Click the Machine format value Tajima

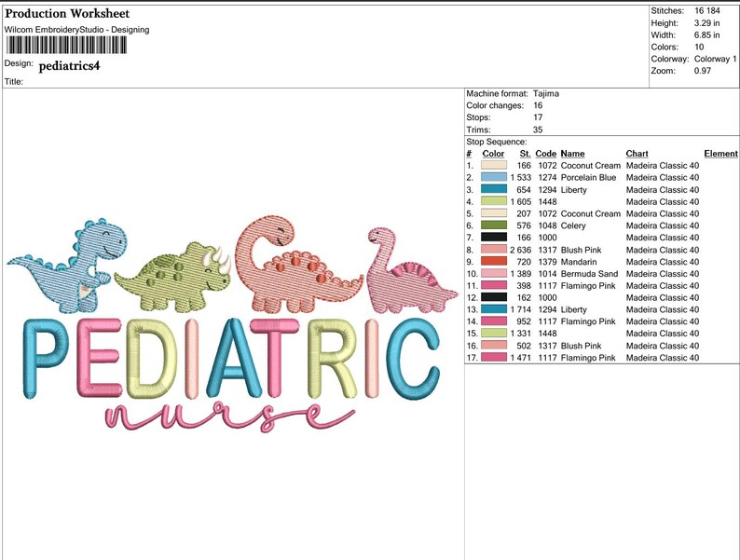click(x=546, y=93)
